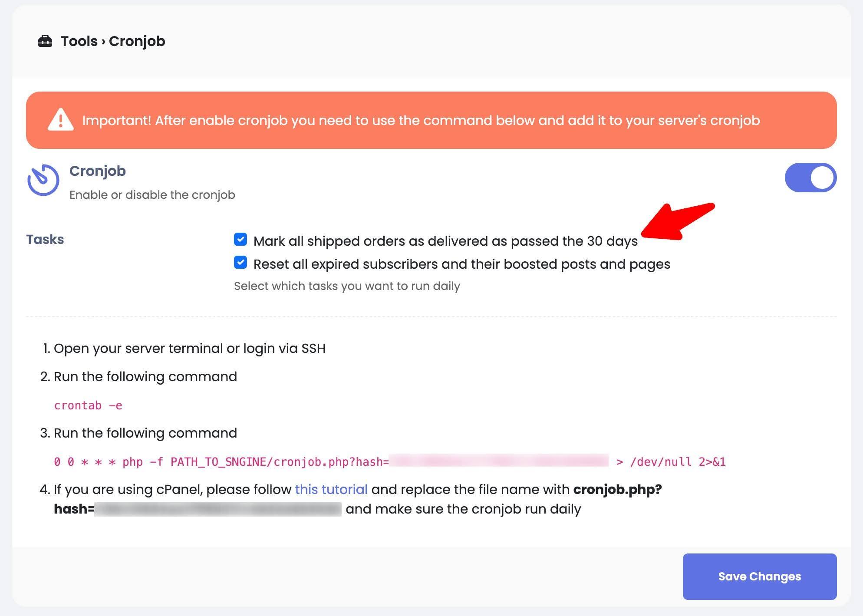Open the 'this tutorial' link
Image resolution: width=863 pixels, height=616 pixels.
click(x=331, y=489)
